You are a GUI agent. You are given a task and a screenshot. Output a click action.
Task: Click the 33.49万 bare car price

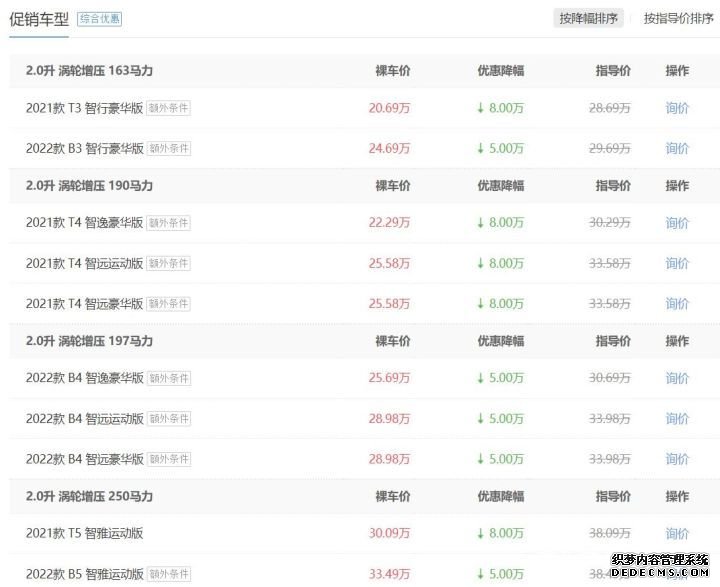(x=389, y=574)
